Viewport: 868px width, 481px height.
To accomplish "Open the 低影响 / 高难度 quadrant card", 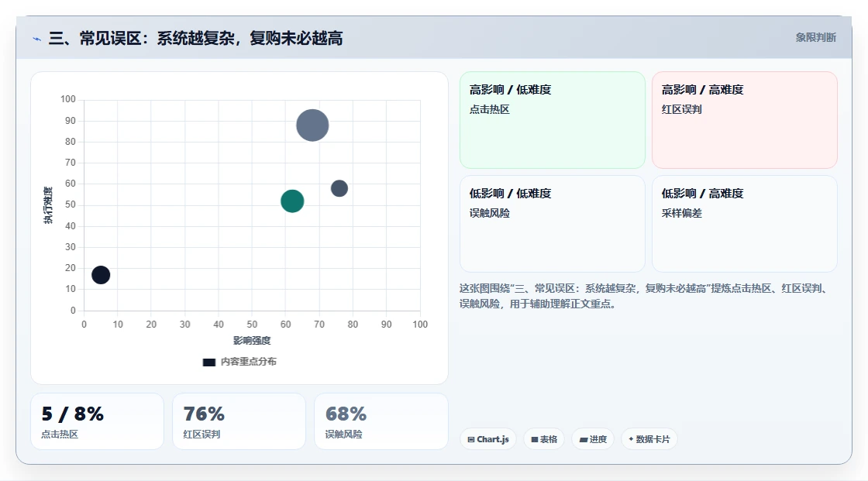I will 745,224.
